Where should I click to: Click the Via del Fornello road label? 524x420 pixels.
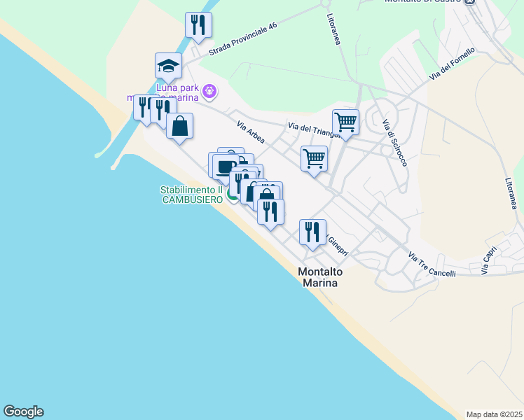[x=452, y=64]
